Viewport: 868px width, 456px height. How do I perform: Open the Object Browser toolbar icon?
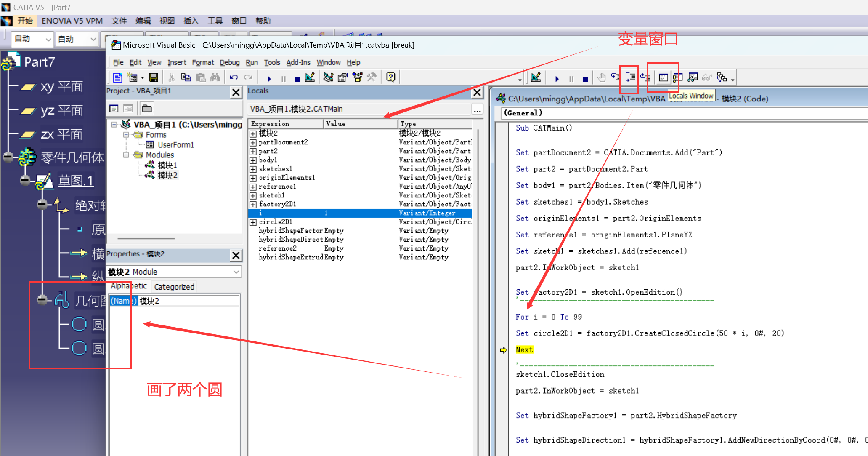coord(357,77)
